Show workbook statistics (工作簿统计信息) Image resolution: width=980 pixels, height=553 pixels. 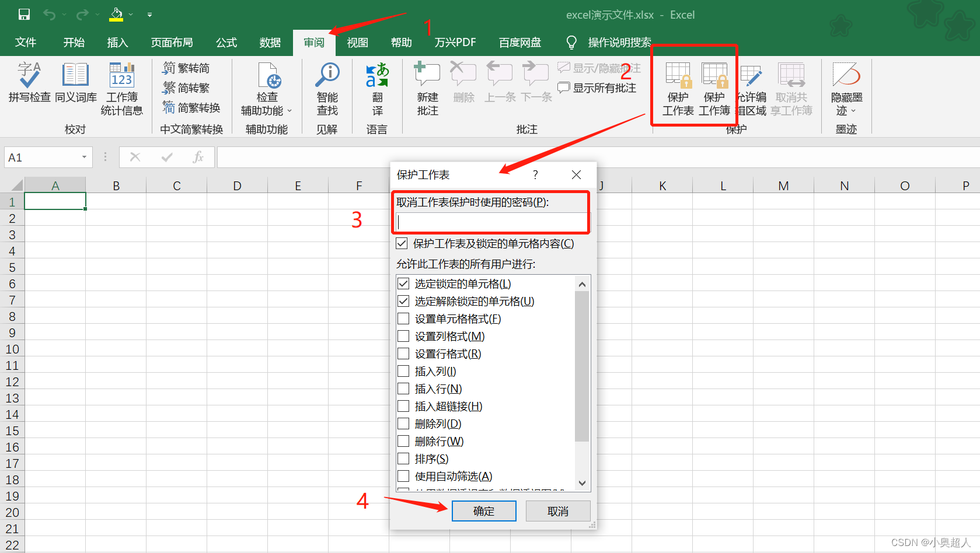click(x=121, y=89)
